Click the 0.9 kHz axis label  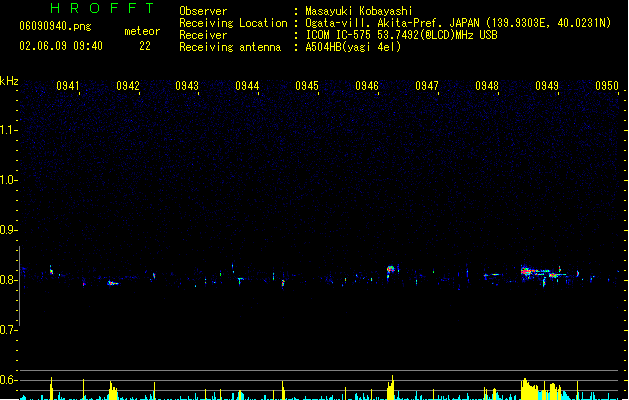click(x=8, y=230)
